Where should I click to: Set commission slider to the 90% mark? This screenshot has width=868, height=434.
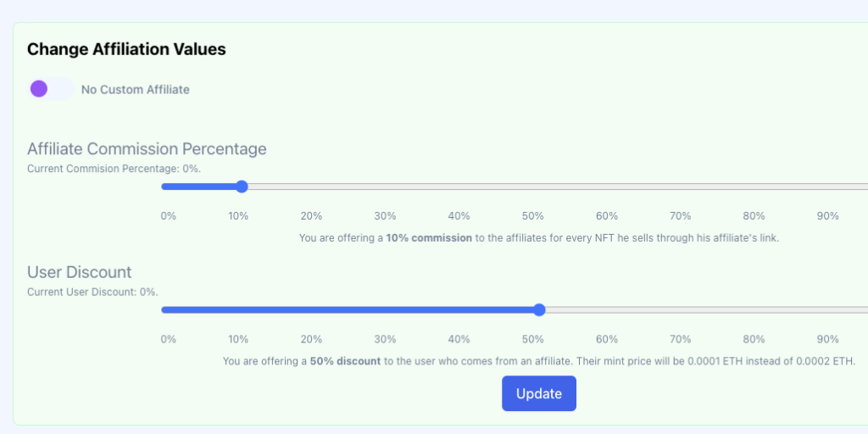[836, 186]
